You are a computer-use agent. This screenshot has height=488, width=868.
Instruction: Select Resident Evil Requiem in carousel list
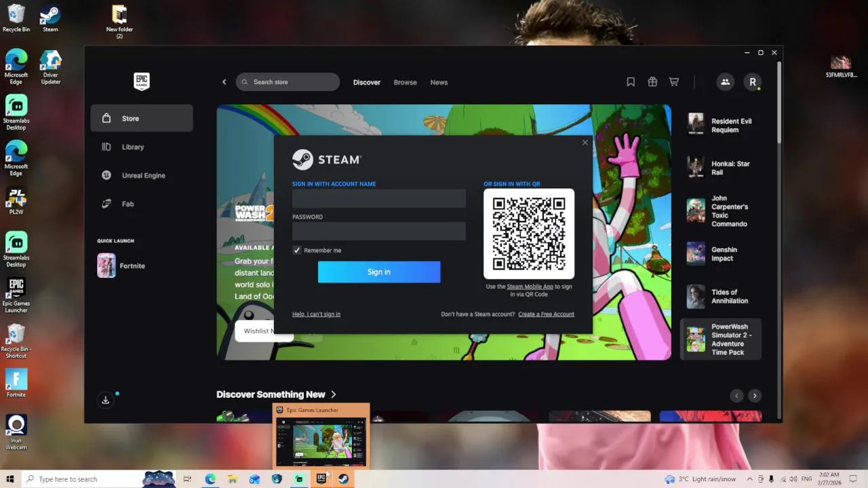tap(721, 125)
